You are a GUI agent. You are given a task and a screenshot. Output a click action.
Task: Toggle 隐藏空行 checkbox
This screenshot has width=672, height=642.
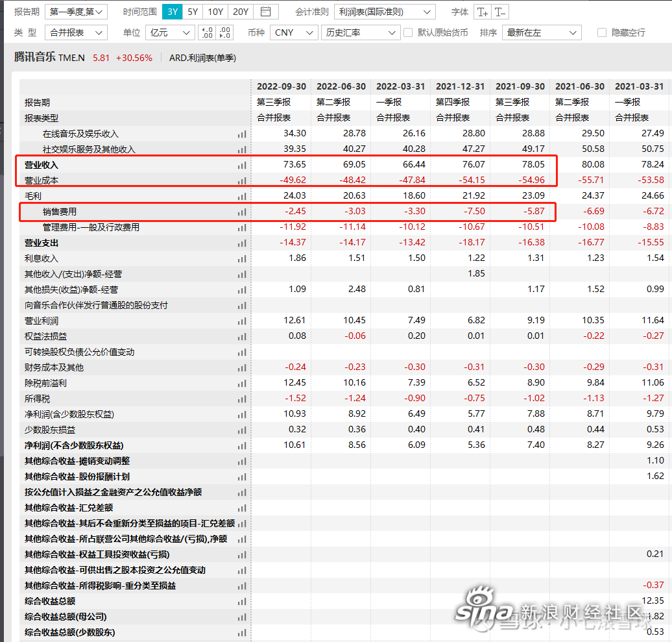point(602,32)
